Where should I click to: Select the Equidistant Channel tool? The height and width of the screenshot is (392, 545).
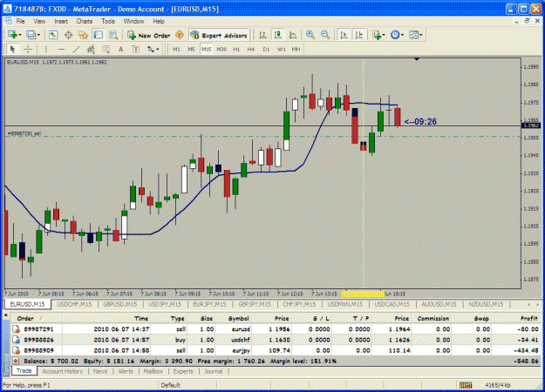click(91, 50)
